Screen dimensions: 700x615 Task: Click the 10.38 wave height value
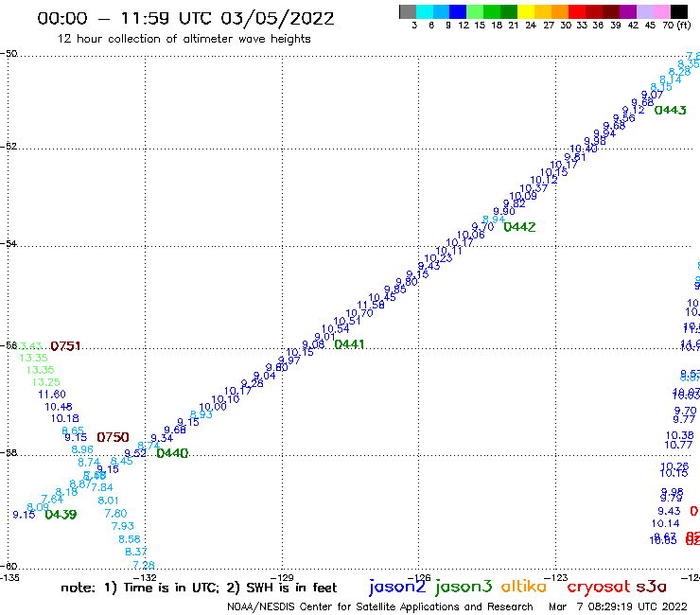tap(679, 435)
